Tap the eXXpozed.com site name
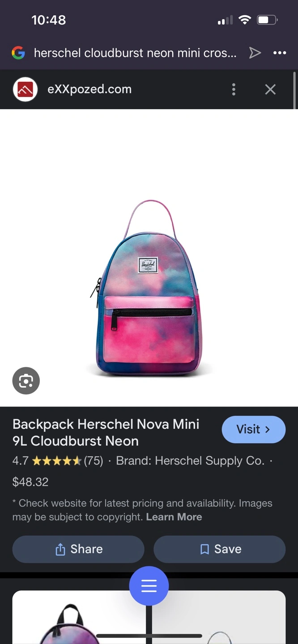 pyautogui.click(x=89, y=89)
